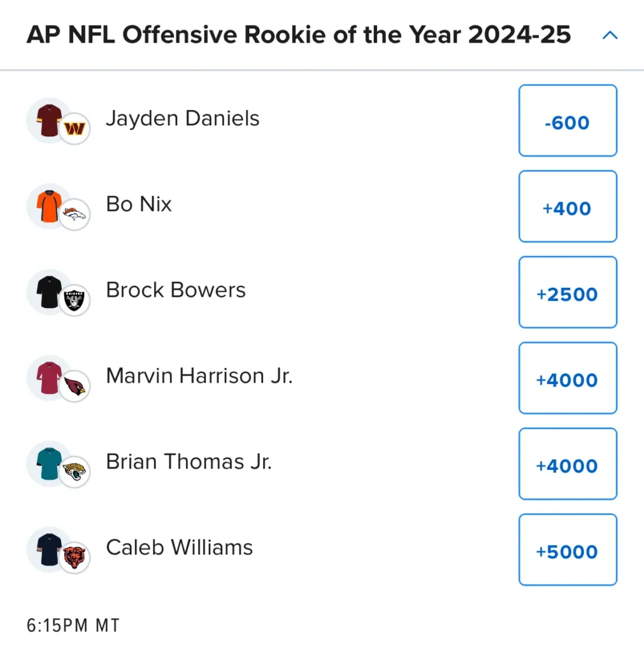This screenshot has width=644, height=652.
Task: Click the Jacksonville Jaguars logo icon
Action: [x=75, y=472]
